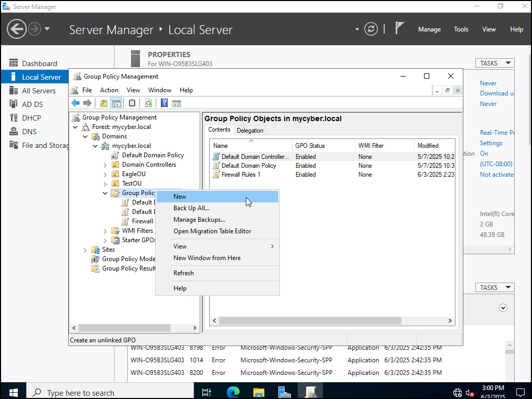The width and height of the screenshot is (532, 399).
Task: Click the Not activated link
Action: [496, 175]
